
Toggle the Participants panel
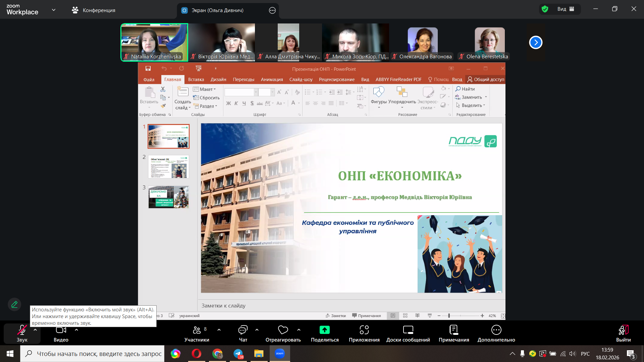click(x=197, y=330)
